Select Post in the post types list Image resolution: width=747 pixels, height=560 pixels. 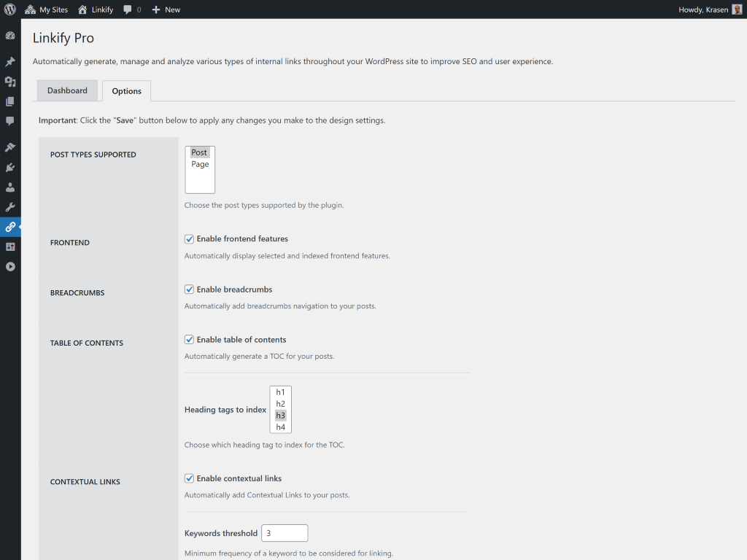[199, 152]
